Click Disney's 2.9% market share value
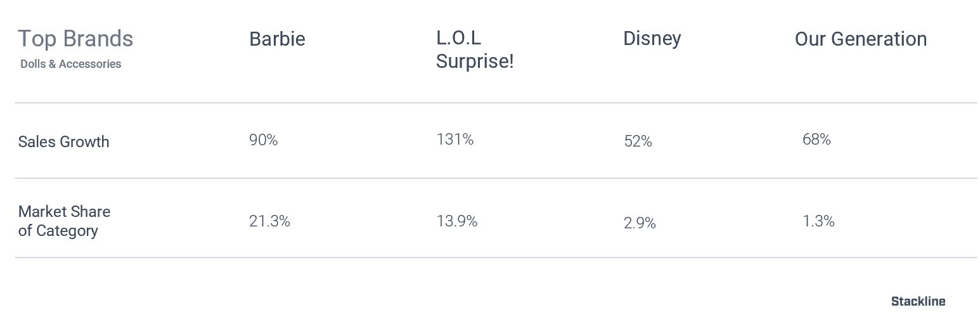The image size is (980, 326). [640, 223]
